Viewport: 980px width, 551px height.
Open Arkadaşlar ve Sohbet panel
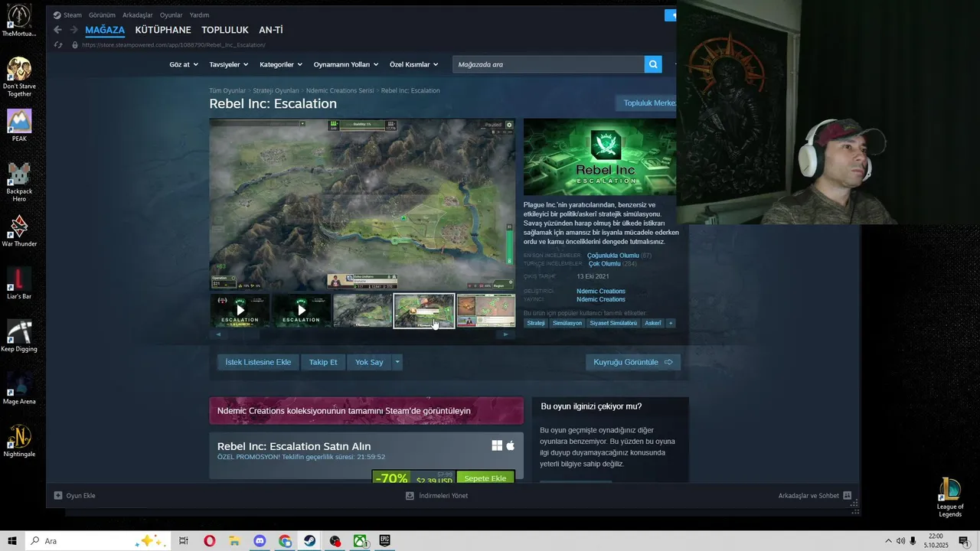(x=815, y=495)
